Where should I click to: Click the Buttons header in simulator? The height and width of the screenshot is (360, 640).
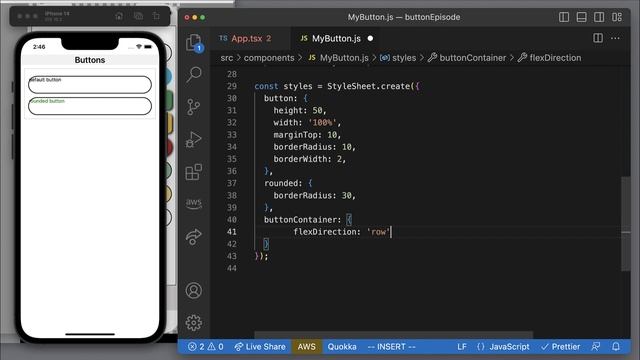point(90,60)
